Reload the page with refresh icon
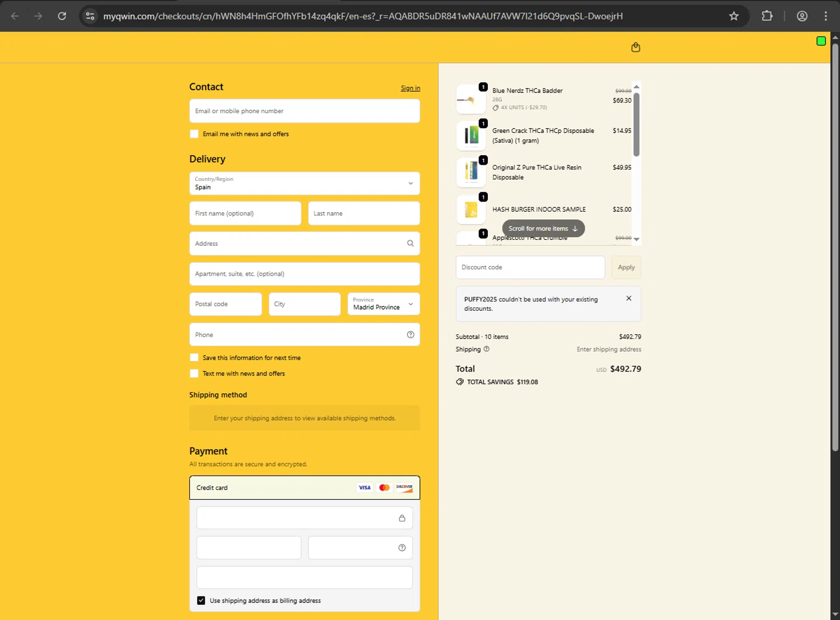Image resolution: width=840 pixels, height=620 pixels. point(62,16)
